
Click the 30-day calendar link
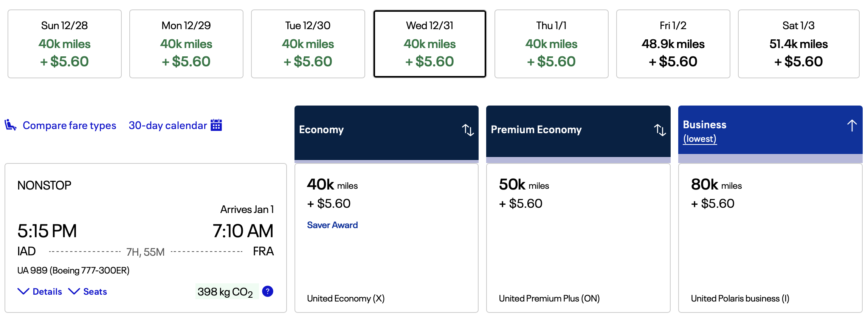click(x=167, y=125)
